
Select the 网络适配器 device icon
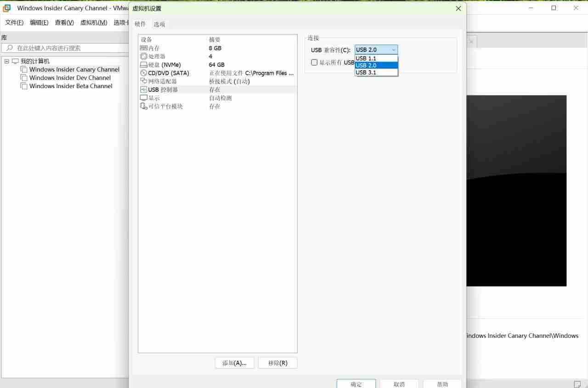point(143,81)
